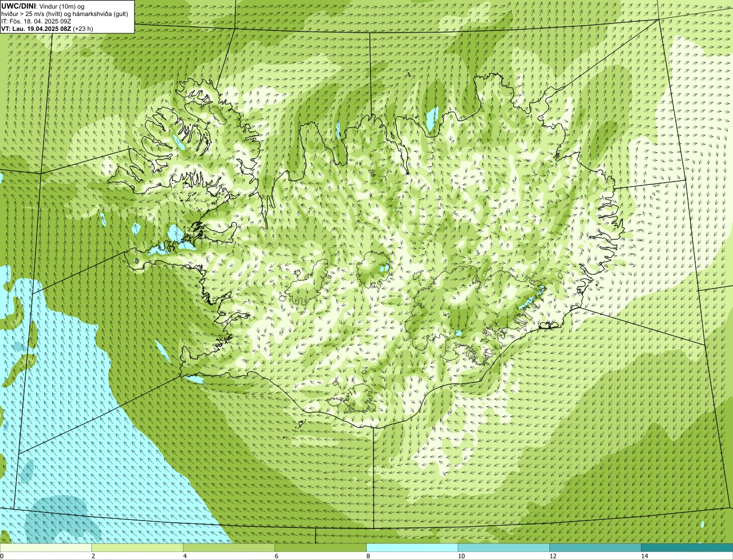The width and height of the screenshot is (733, 560).
Task: Click the valid time 'VT: Lau. 19.04.2025 08Z'
Action: tap(36, 29)
